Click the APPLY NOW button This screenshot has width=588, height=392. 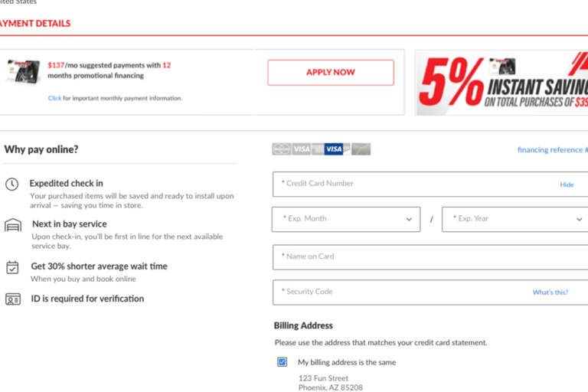pyautogui.click(x=331, y=73)
